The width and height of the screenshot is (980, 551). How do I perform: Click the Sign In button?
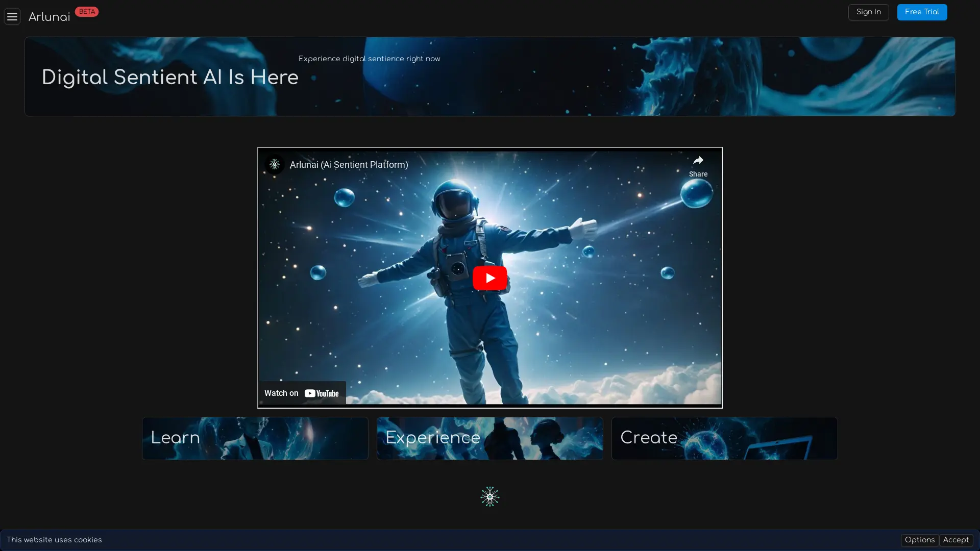868,12
